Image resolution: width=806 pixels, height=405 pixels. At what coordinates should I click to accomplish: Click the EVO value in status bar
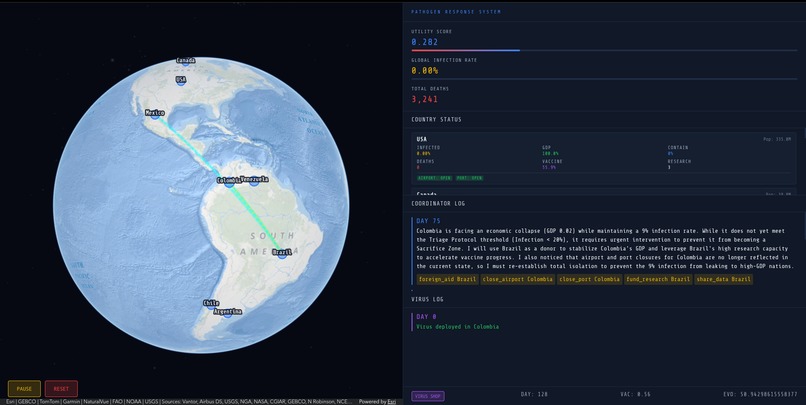coord(760,394)
